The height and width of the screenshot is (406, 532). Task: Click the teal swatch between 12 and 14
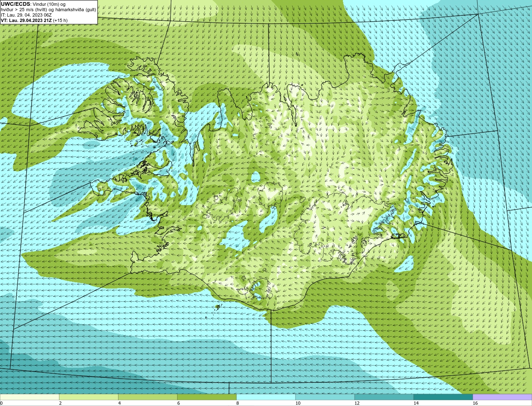[384, 397]
